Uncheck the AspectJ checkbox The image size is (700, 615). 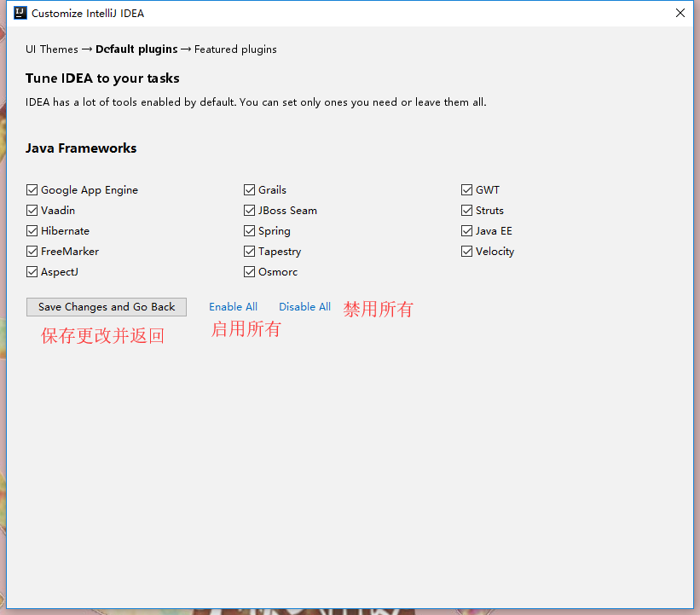click(32, 272)
